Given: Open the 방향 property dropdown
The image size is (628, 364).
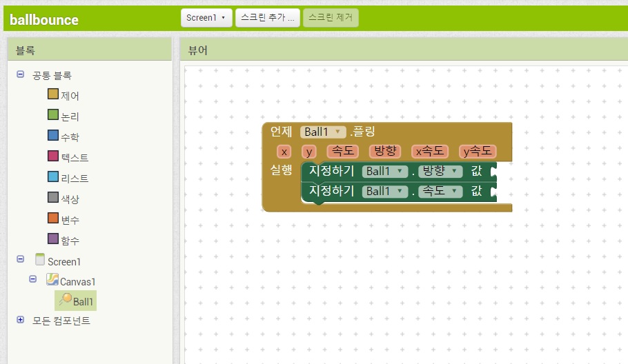Looking at the screenshot, I should (440, 171).
